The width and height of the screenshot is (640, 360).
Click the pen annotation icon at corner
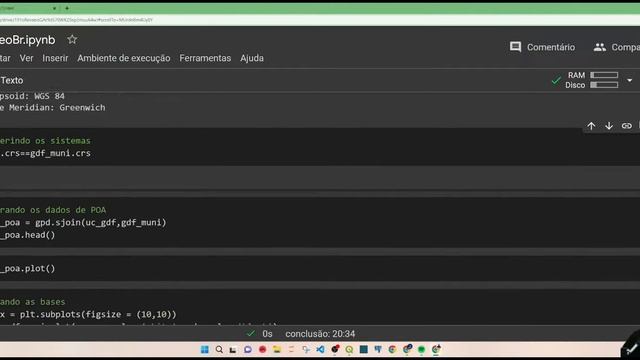[631, 349]
